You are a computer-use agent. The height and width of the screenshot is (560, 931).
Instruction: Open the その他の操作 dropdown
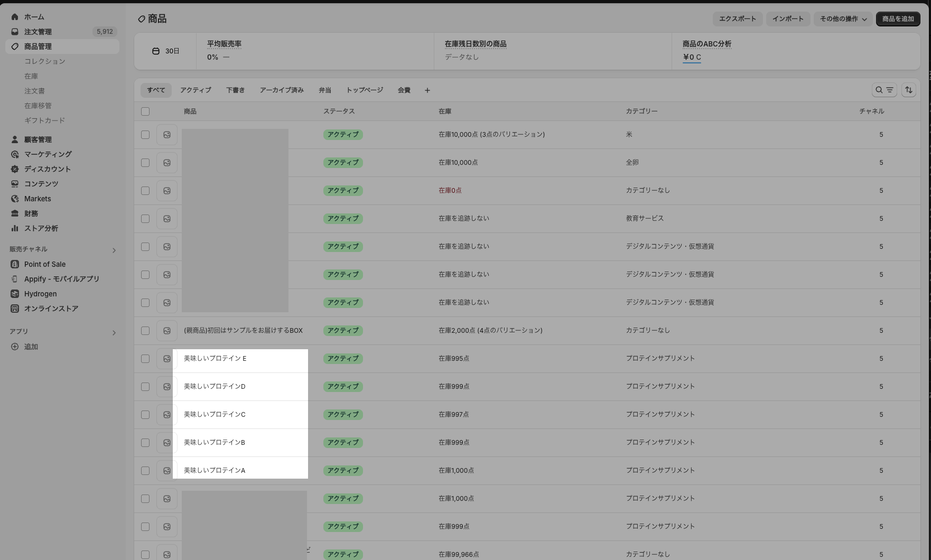843,19
